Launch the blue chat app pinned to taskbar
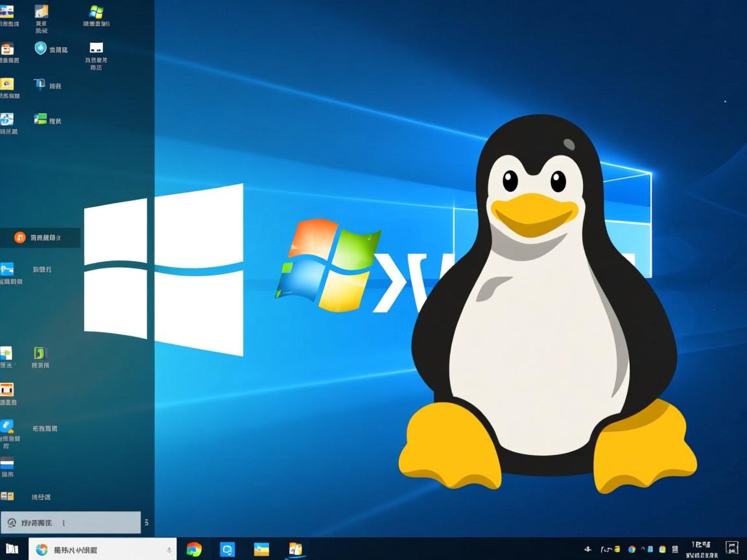 tap(227, 548)
